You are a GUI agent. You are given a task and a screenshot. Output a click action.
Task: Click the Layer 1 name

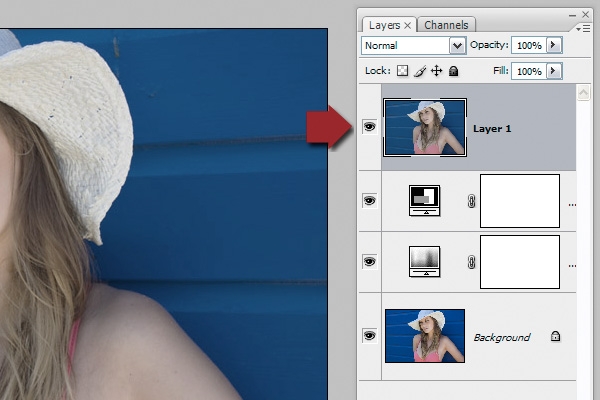click(x=492, y=129)
